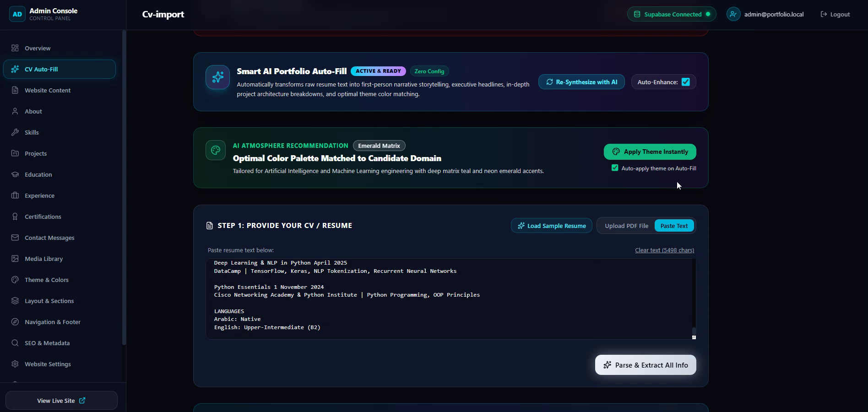Viewport: 868px width, 412px height.
Task: Click the Projects folder icon
Action: coord(15,153)
